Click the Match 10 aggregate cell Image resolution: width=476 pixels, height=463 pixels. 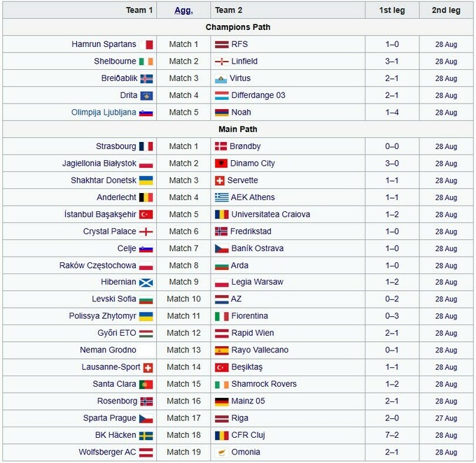pyautogui.click(x=183, y=299)
